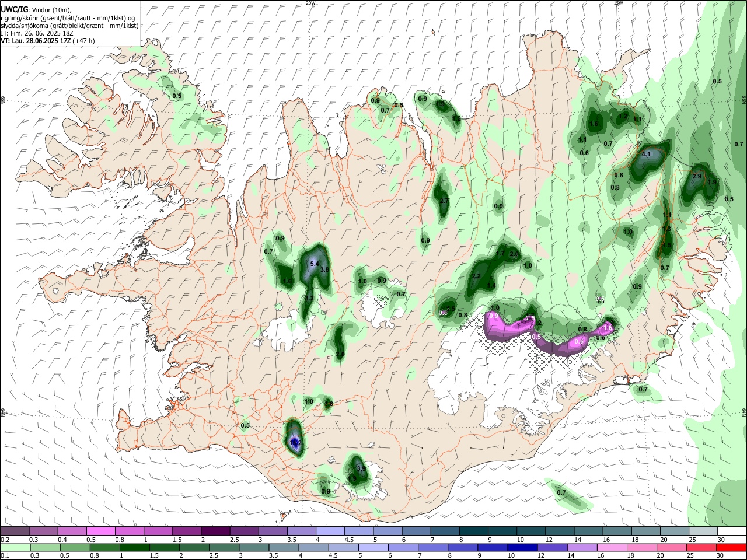Click the 1.4 value below the 2.2 label
Image resolution: width=747 pixels, height=560 pixels.
[x=491, y=285]
